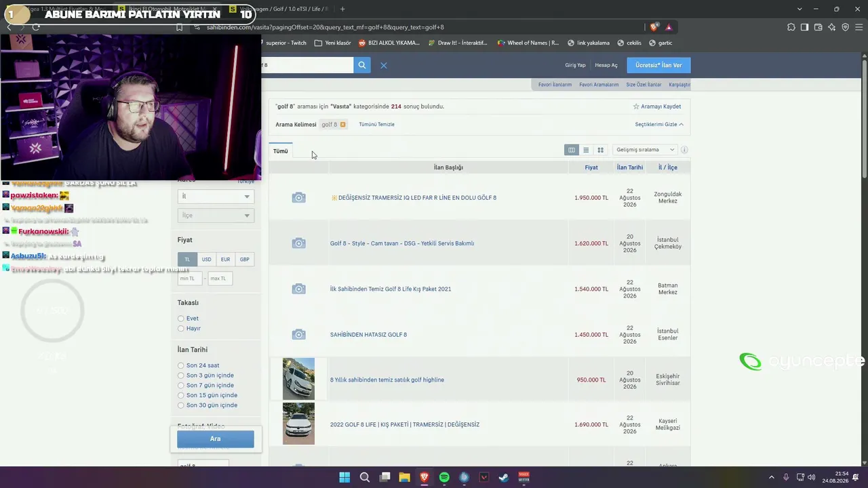The height and width of the screenshot is (488, 868).
Task: Click the info icon beside sorting dropdown
Action: click(x=684, y=150)
